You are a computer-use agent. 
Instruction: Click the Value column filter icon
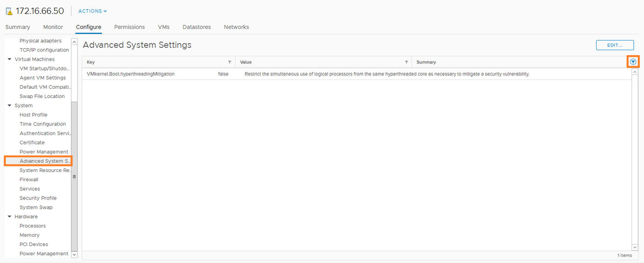click(406, 62)
